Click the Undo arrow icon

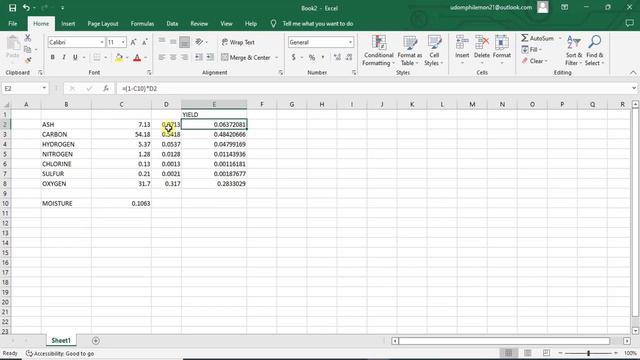27,8
